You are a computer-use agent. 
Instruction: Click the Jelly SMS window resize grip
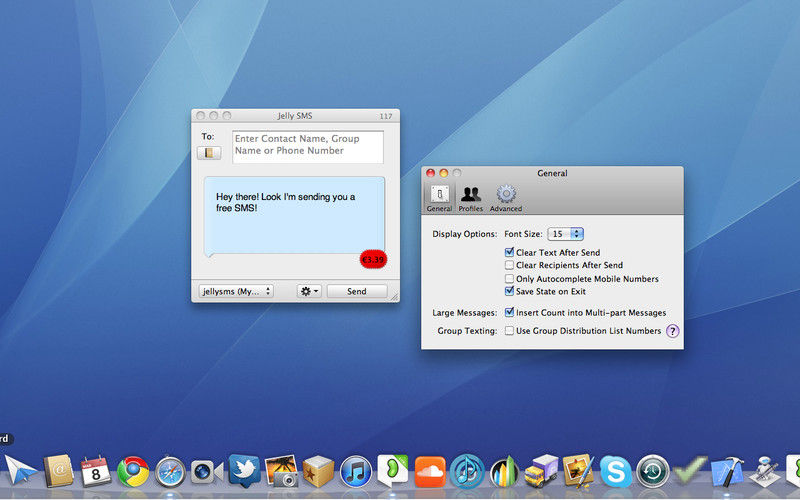pyautogui.click(x=394, y=296)
